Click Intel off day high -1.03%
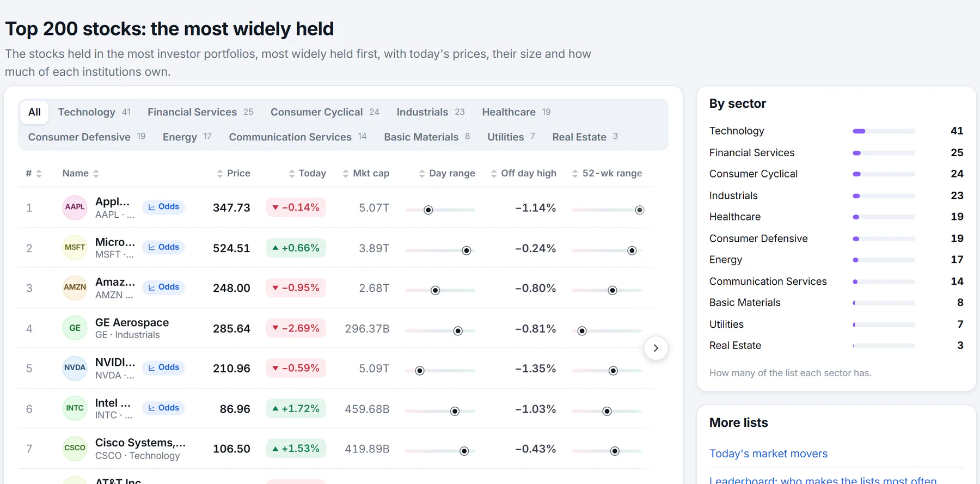 coord(536,409)
